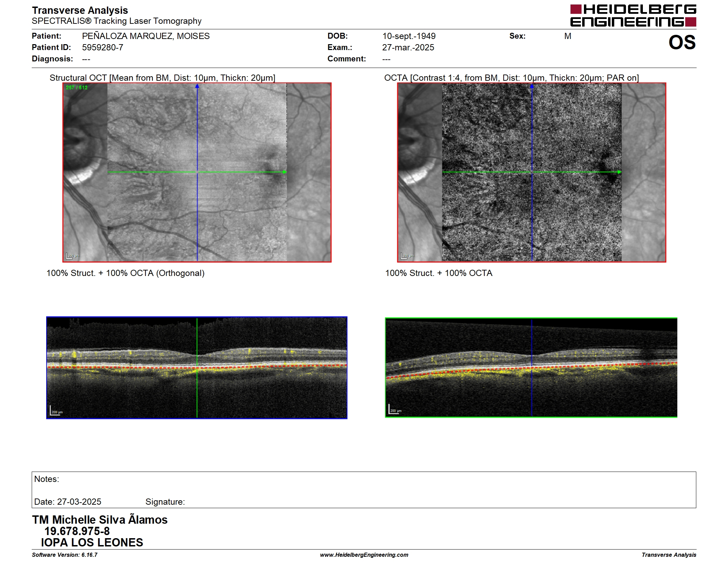Click the scale bar in OCTA image

click(x=407, y=256)
